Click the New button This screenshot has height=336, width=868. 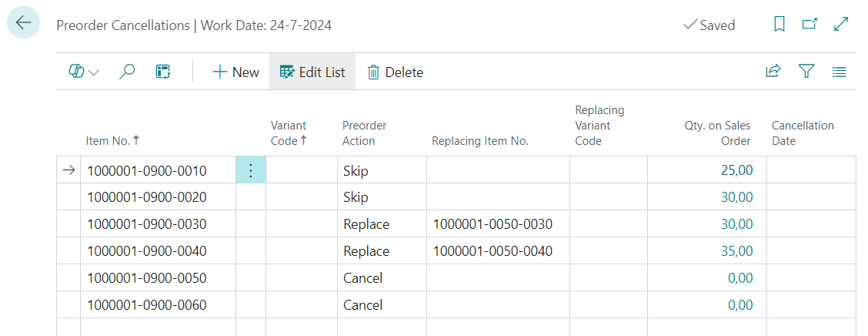(235, 72)
